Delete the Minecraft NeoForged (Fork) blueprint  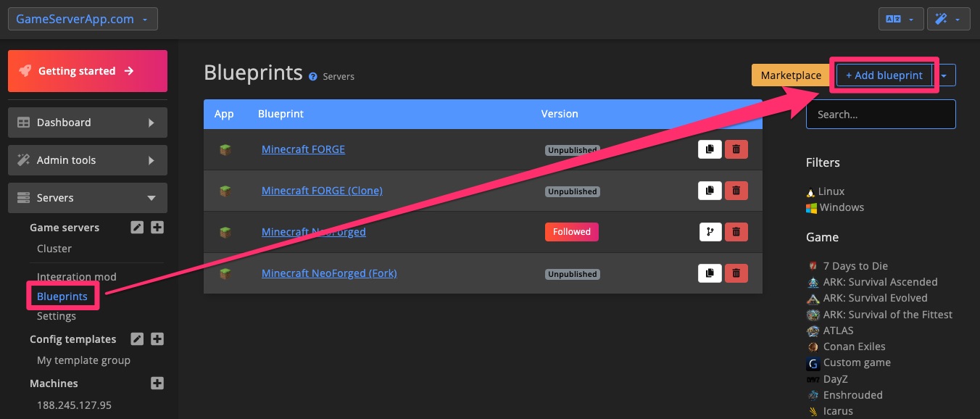point(736,273)
